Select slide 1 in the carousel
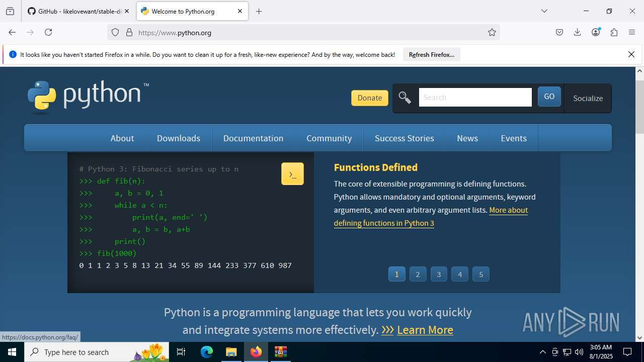644x362 pixels. click(396, 274)
